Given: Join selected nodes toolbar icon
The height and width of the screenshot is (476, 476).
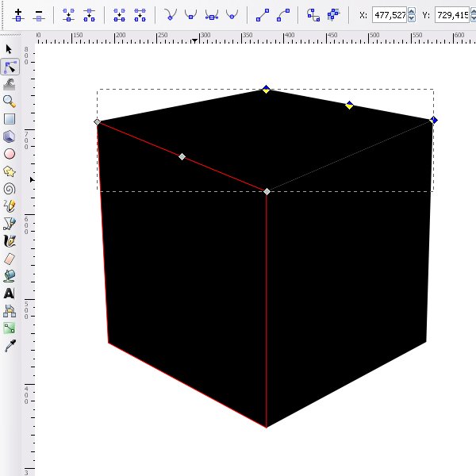Looking at the screenshot, I should coord(68,15).
